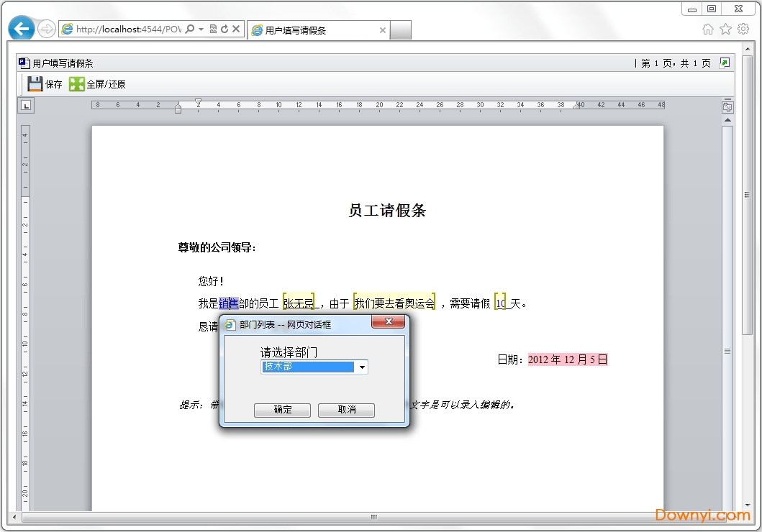Click the stop loading X icon
This screenshot has width=762, height=532.
click(235, 29)
